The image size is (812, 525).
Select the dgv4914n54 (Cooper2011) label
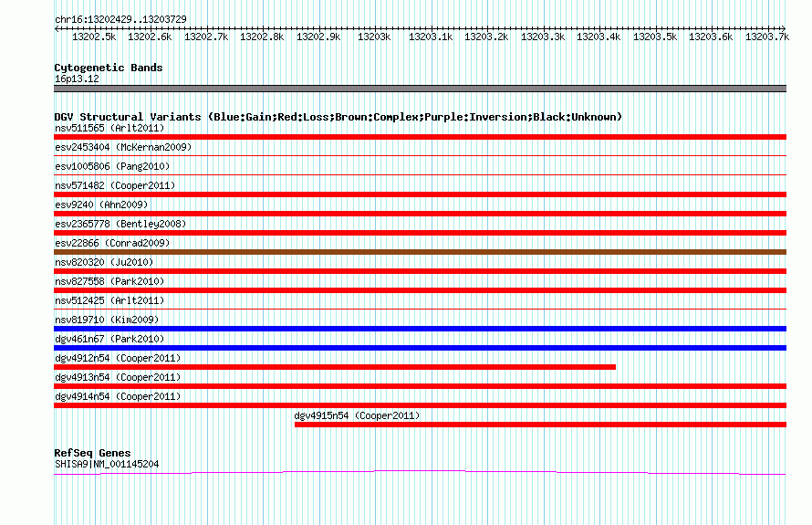tap(118, 396)
